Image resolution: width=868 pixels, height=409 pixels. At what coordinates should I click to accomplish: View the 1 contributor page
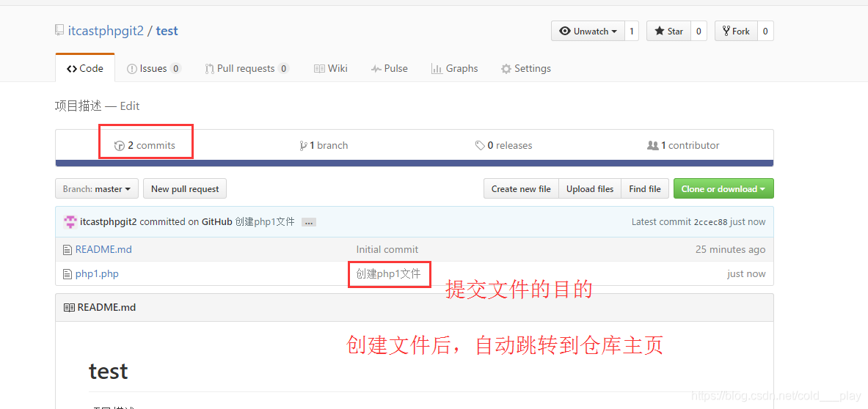click(683, 145)
